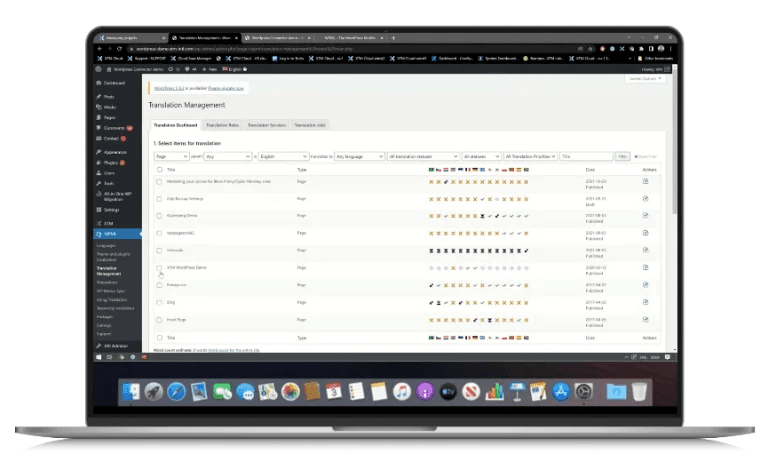Viewport: 768px width, 470px height.
Task: Open Comments in the admin sidebar
Action: tap(114, 128)
